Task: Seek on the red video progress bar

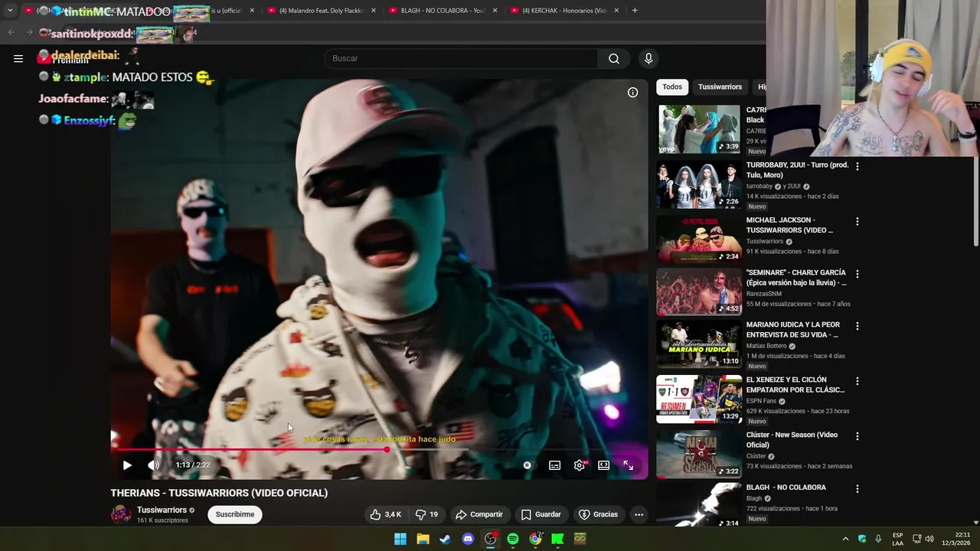Action: [x=379, y=449]
